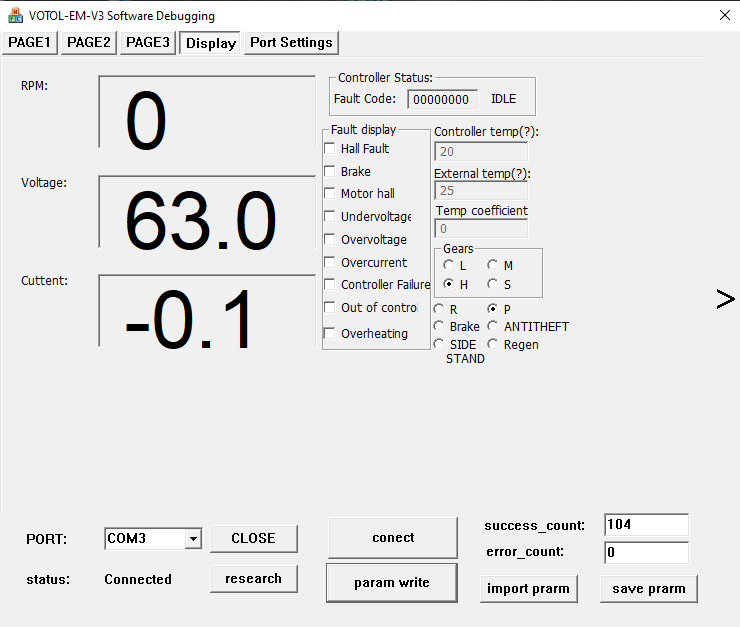Image resolution: width=740 pixels, height=627 pixels.
Task: Click the VOTOL app icon in title bar
Action: tap(16, 16)
